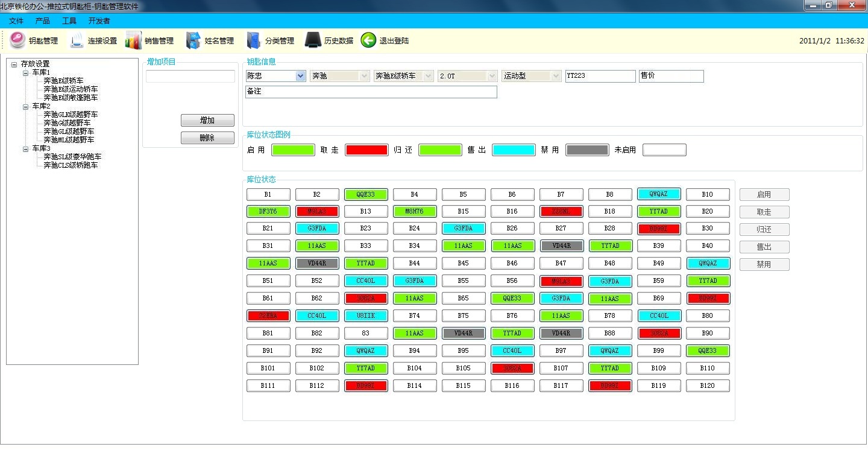Open the 2.0T engine dropdown

click(492, 76)
